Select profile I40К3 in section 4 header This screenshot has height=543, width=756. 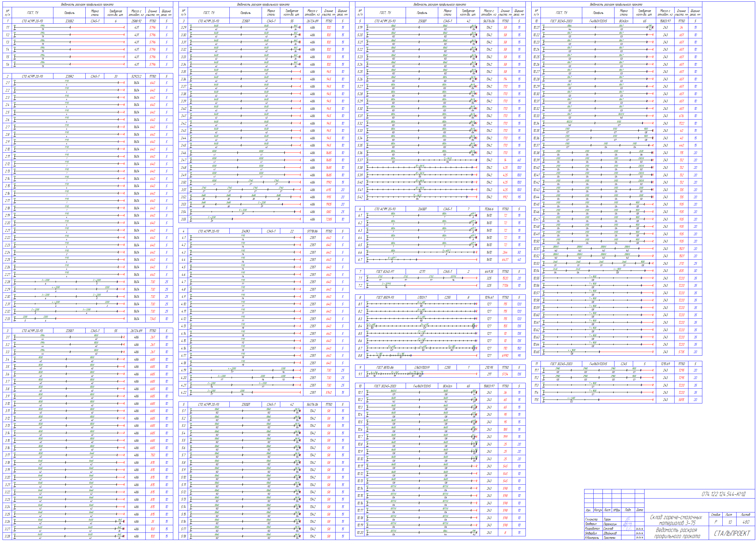click(246, 231)
